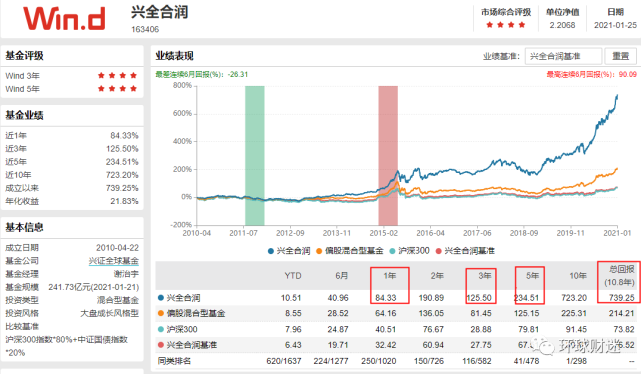Click the red best 6-month return band
641x374 pixels.
388,155
